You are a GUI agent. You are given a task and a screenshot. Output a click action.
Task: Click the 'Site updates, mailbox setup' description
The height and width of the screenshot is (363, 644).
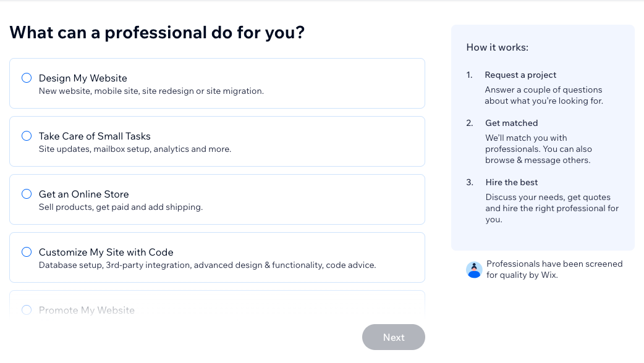[x=135, y=149]
